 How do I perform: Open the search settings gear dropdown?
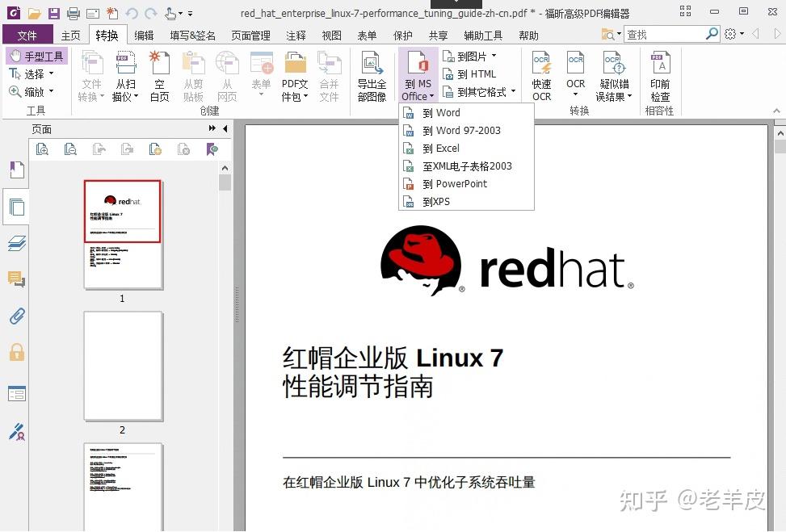733,34
